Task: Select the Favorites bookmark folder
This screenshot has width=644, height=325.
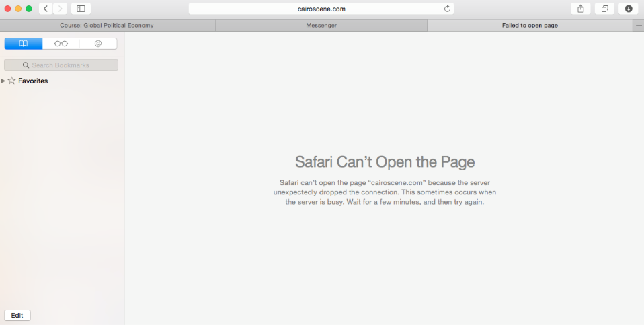Action: (x=33, y=81)
